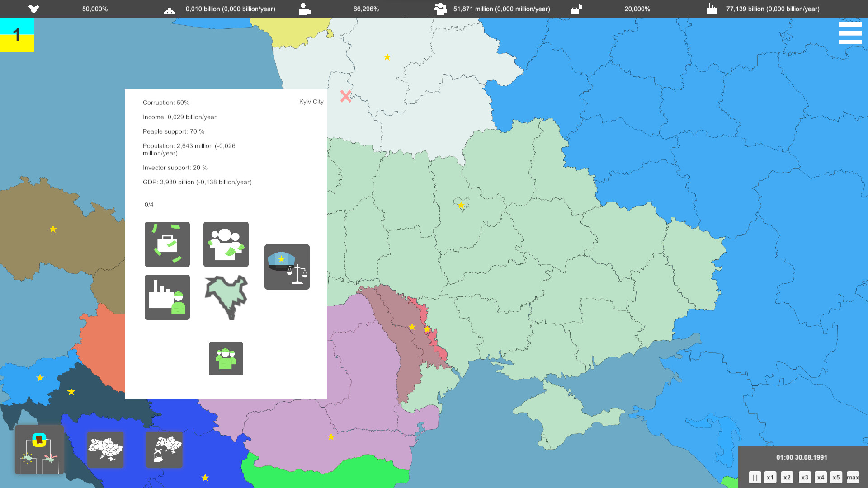Toggle x3 game speed
The height and width of the screenshot is (488, 868).
pyautogui.click(x=805, y=477)
